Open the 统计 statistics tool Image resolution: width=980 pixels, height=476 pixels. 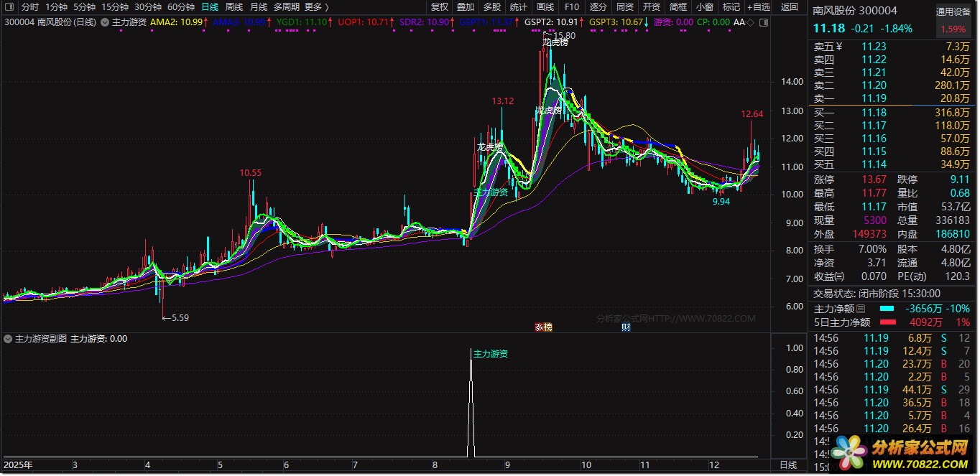519,7
